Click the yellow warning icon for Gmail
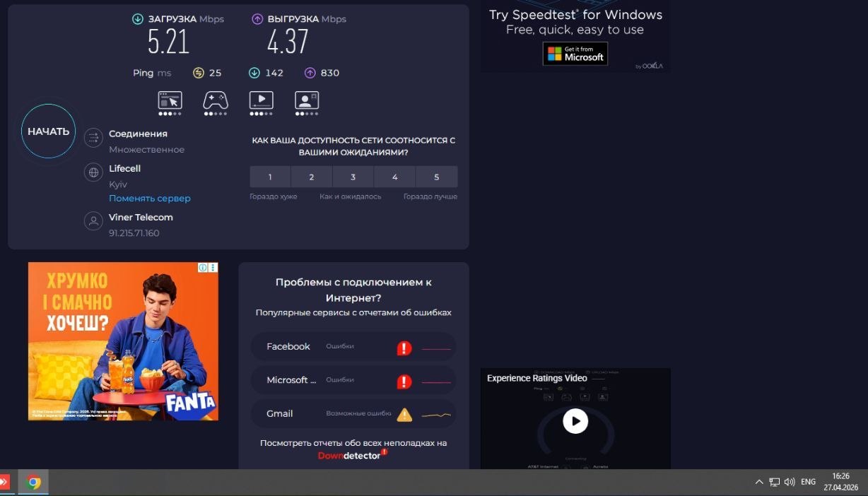Viewport: 868px width, 496px height. tap(404, 415)
